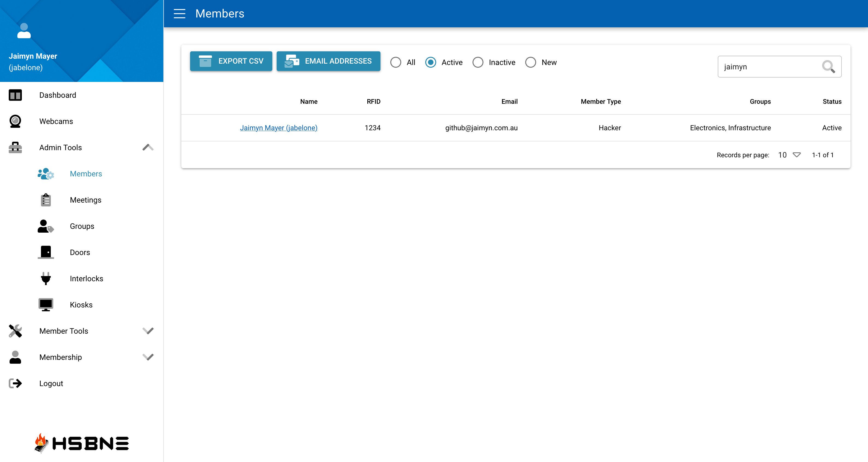The image size is (868, 462).
Task: Click the search magnifier icon
Action: 828,66
